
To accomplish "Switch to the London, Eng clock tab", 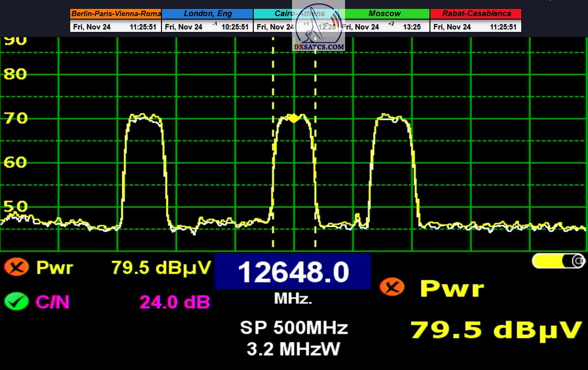I will [x=207, y=14].
